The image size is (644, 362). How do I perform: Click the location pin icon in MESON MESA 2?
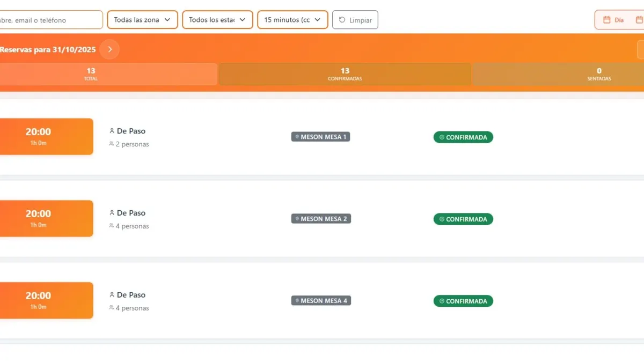point(297,219)
